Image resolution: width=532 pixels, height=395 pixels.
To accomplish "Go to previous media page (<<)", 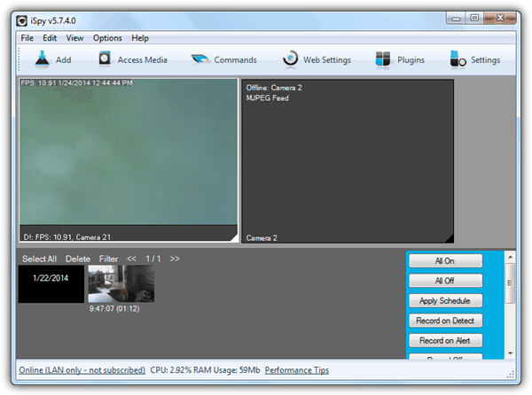I will click(131, 259).
